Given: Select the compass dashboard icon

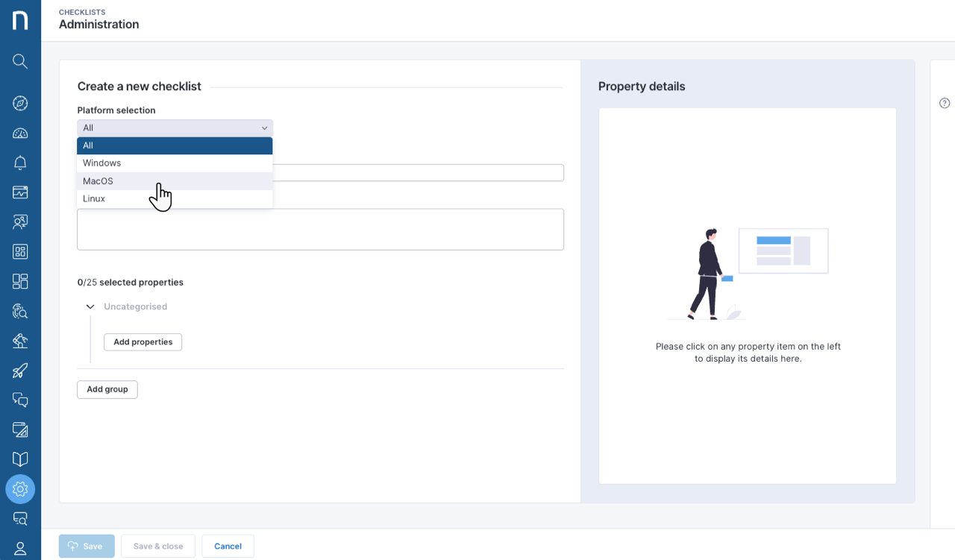Looking at the screenshot, I should click(x=20, y=103).
